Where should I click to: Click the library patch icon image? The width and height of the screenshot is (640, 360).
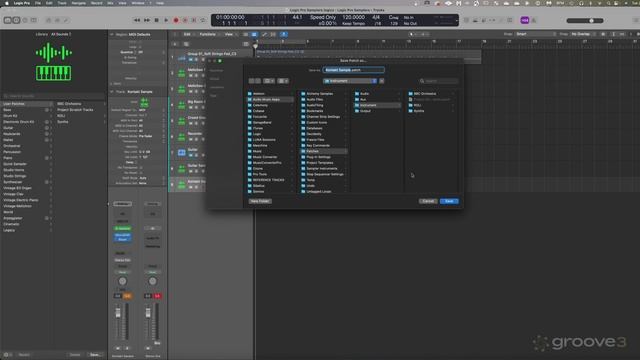(53, 62)
